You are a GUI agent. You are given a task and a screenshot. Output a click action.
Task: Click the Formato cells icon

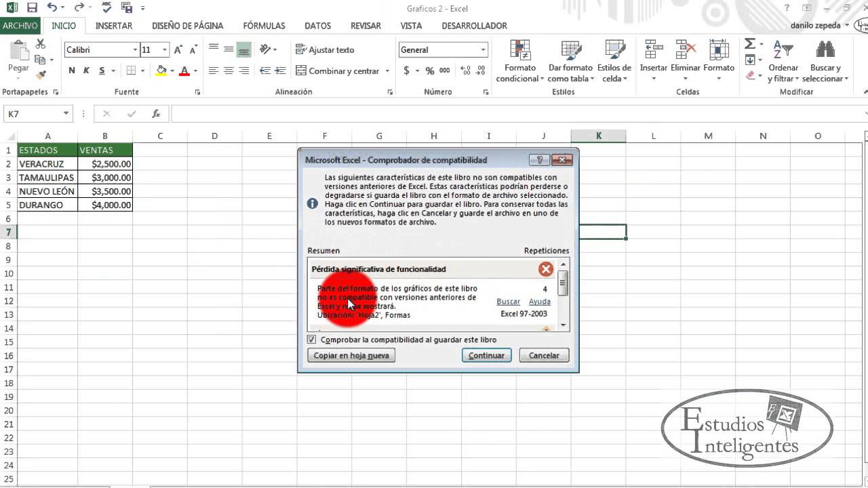pos(719,49)
